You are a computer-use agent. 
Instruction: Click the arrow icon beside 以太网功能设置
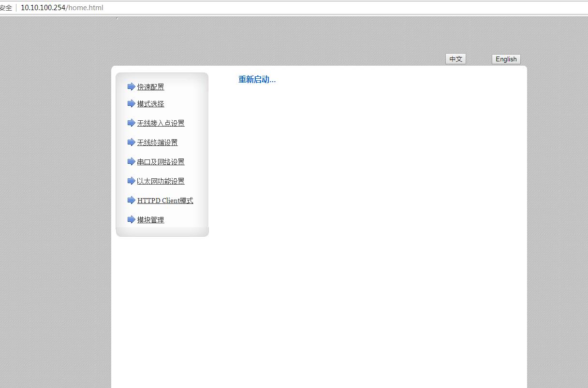click(131, 181)
